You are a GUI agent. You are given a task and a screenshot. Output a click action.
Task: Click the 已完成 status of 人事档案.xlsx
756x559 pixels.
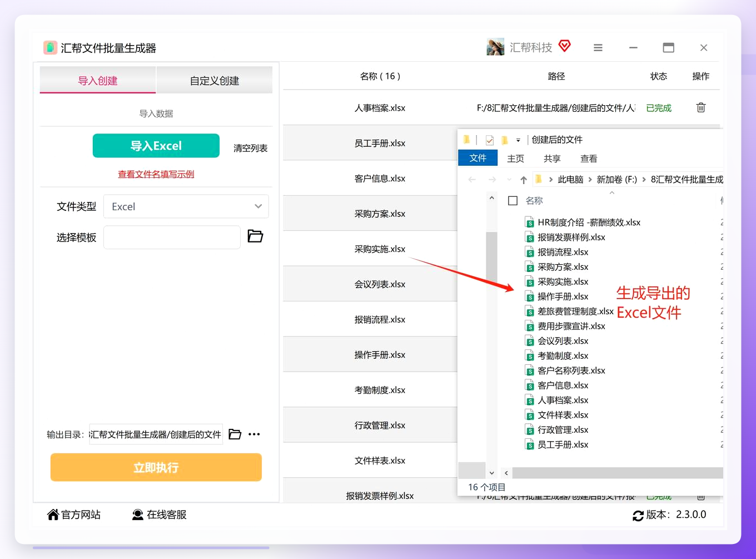659,108
